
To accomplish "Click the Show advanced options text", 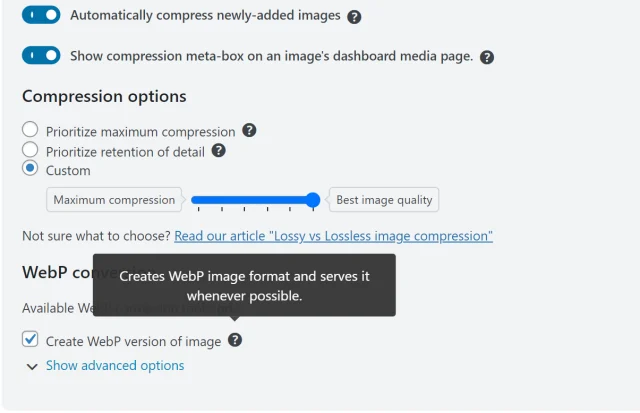I will click(115, 366).
